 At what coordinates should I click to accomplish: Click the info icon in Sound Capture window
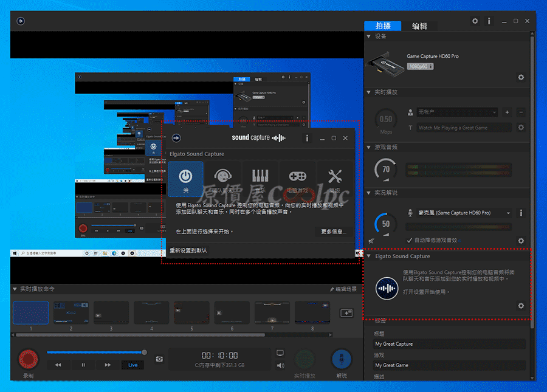pos(307,138)
